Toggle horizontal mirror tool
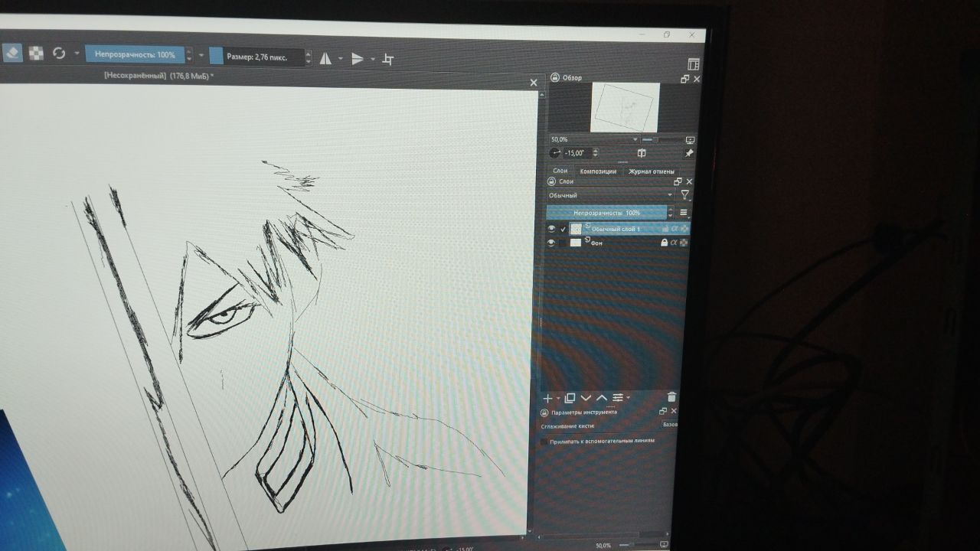This screenshot has height=551, width=980. [x=325, y=58]
